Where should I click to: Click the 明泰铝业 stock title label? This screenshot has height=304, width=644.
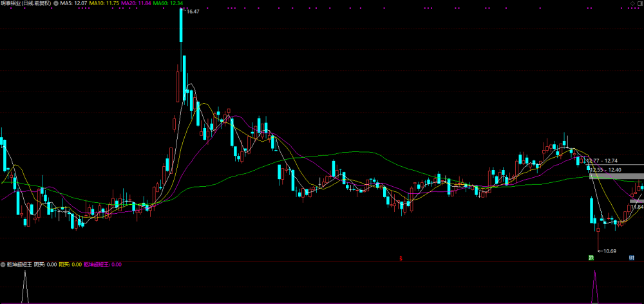[26, 3]
